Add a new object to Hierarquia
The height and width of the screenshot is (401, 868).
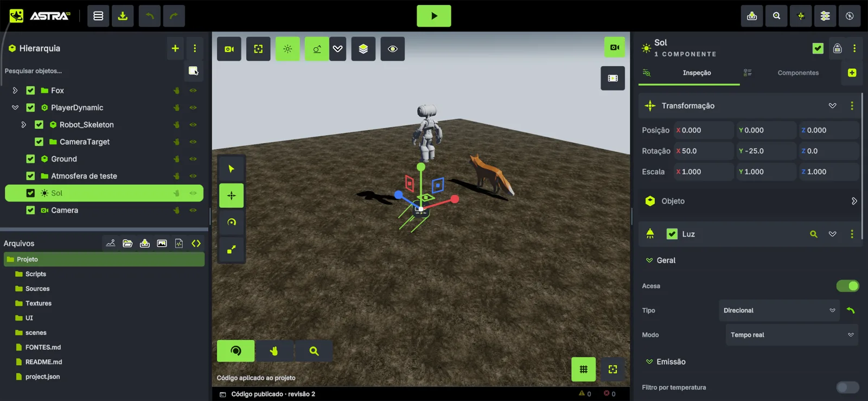175,48
